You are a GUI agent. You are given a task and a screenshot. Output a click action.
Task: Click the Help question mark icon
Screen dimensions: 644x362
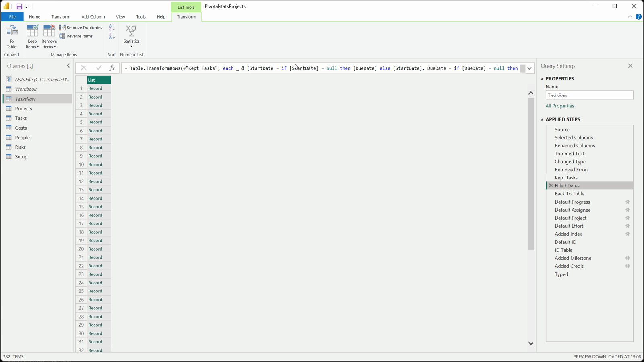point(638,17)
